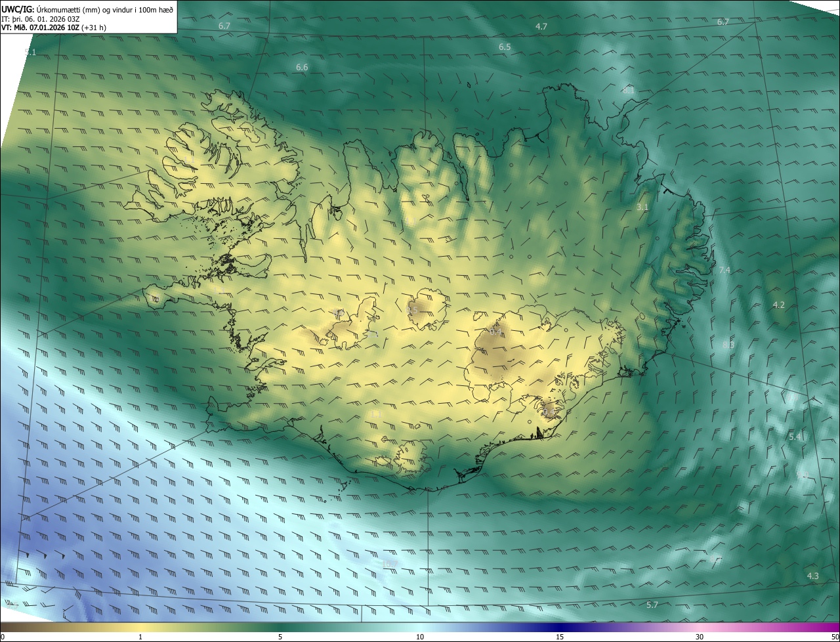Image resolution: width=840 pixels, height=642 pixels.
Task: Click the valid time 'VT: Mið. 07.01.2026 10Z (+31 h)'
Action: (x=54, y=28)
